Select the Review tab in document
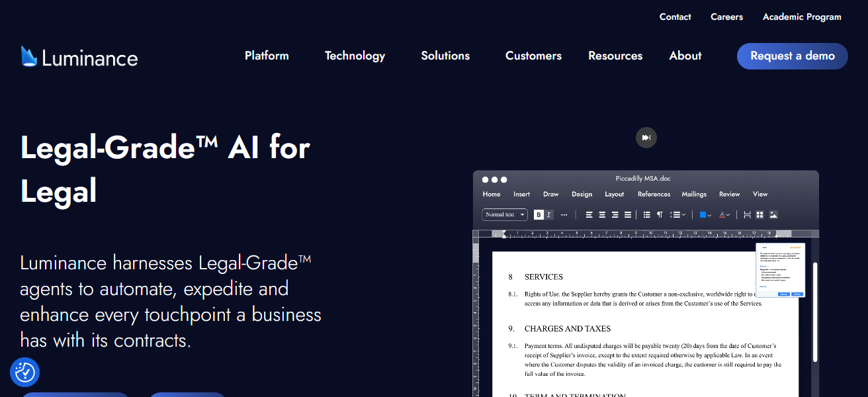 730,194
